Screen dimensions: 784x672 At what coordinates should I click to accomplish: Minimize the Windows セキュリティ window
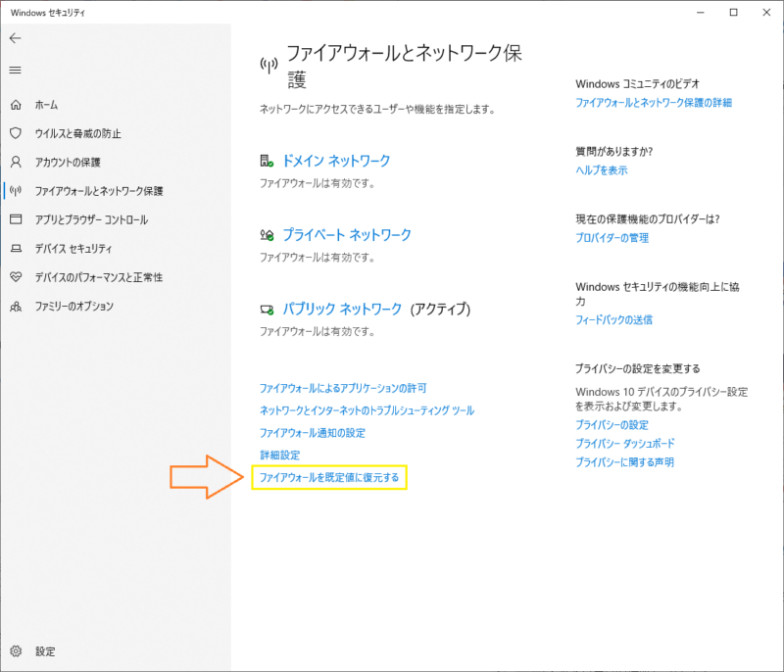[701, 13]
